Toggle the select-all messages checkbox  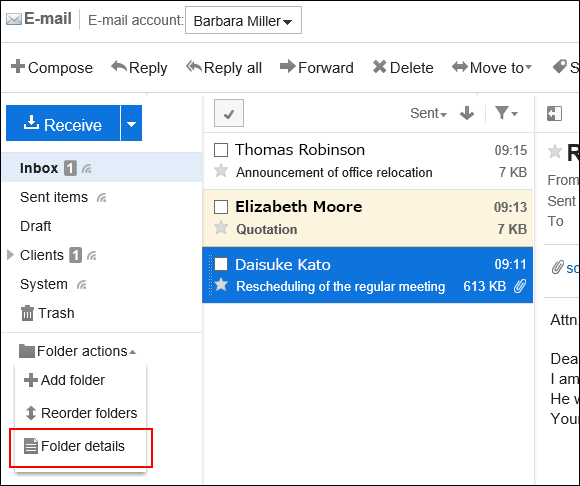coord(229,113)
